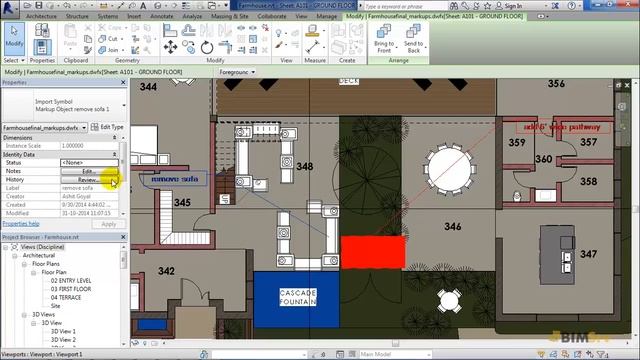Click the Open folder icon in quick access toolbar
640x360 pixels.
coord(27,5)
